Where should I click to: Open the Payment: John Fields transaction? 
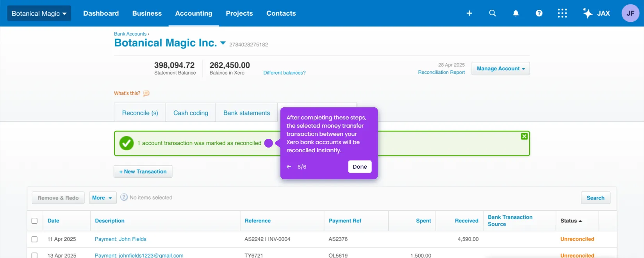coord(121,239)
